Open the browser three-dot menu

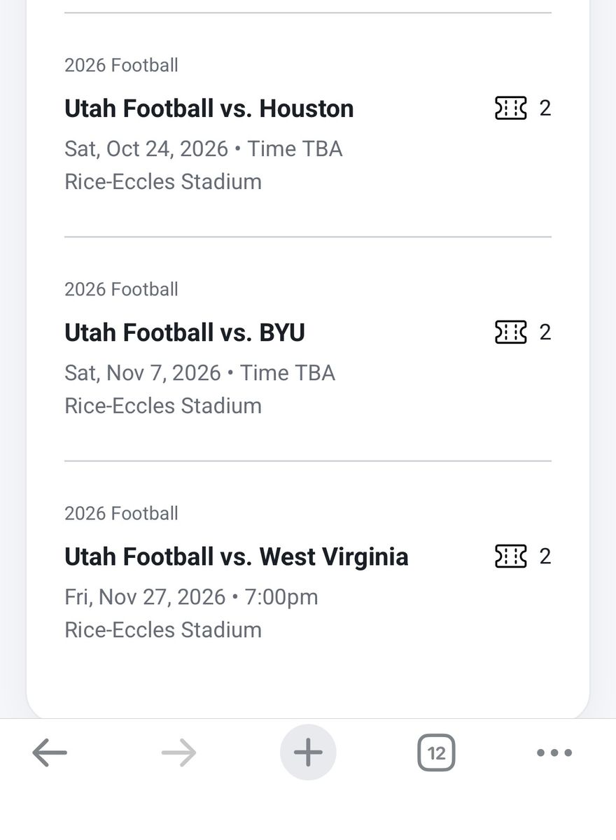tap(554, 753)
